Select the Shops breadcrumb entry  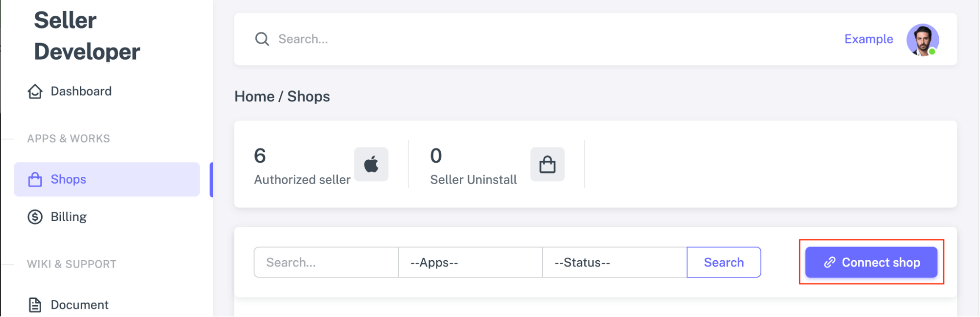pyautogui.click(x=309, y=97)
